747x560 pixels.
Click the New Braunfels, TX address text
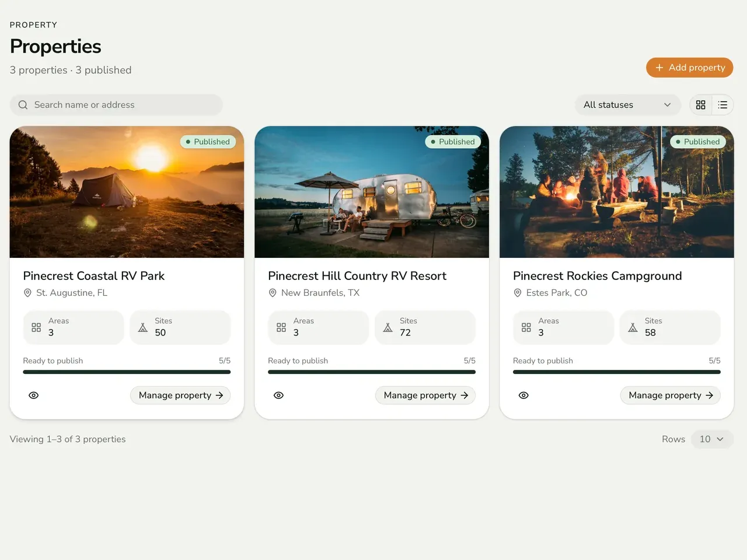(320, 293)
